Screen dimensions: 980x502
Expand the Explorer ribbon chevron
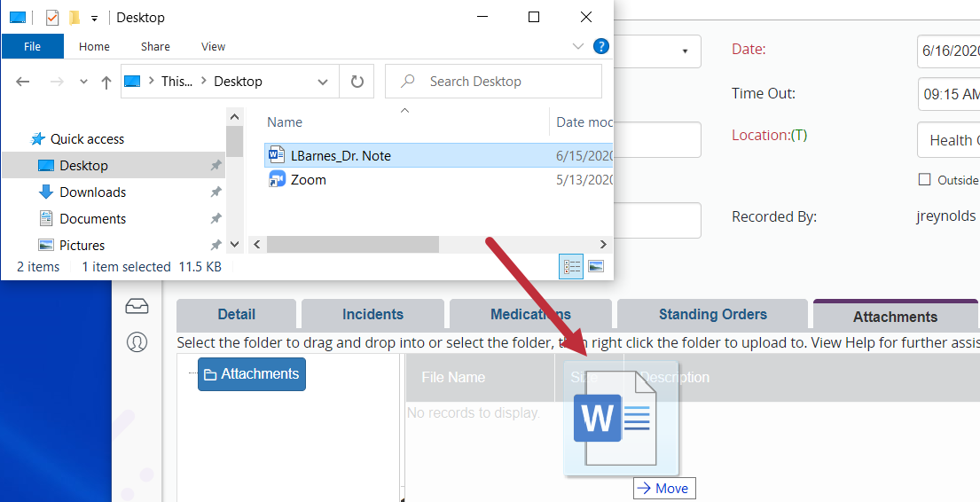(x=578, y=46)
